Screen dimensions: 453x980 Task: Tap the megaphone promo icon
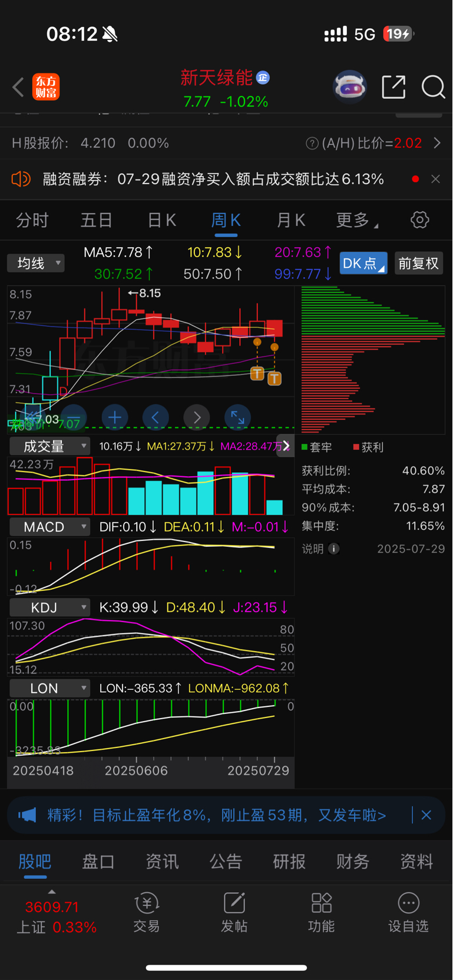tap(27, 815)
